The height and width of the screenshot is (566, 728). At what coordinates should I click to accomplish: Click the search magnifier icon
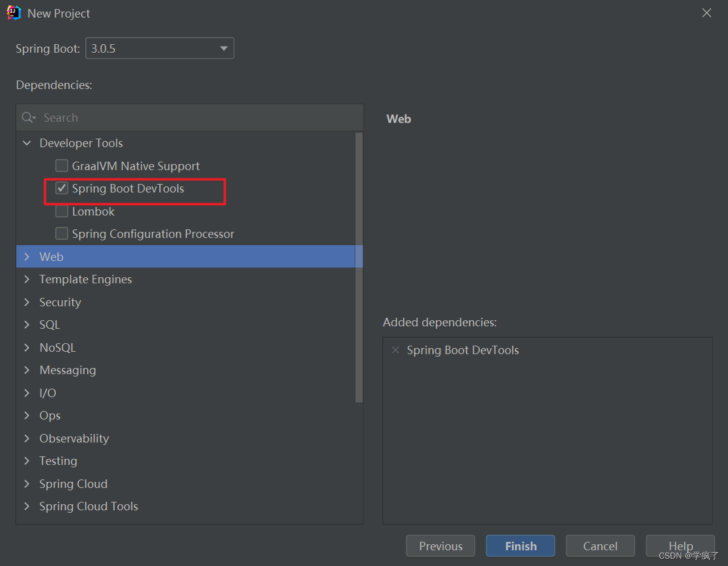28,117
